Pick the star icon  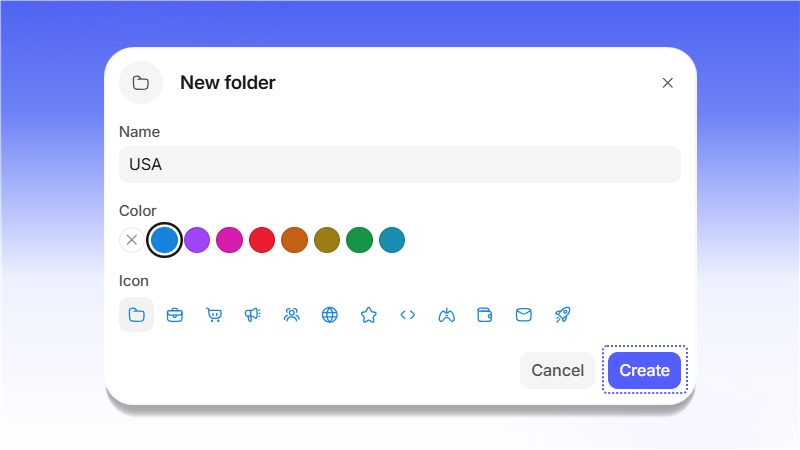[x=369, y=315]
